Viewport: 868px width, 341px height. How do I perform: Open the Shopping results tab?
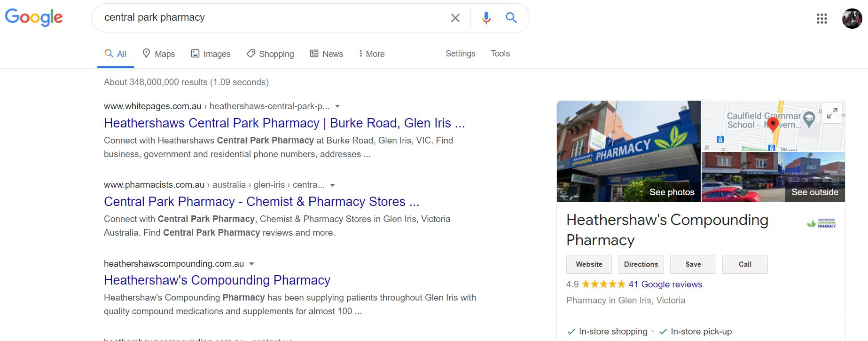(x=270, y=54)
